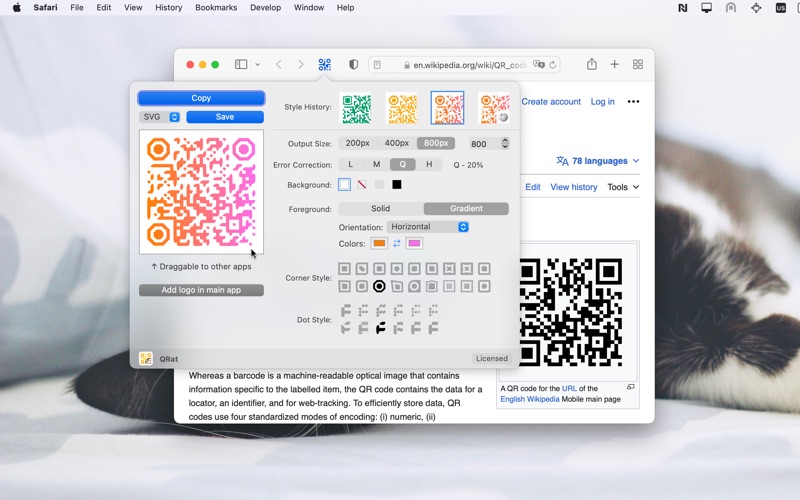Select the leaf-shaped corner style in top row

362,268
